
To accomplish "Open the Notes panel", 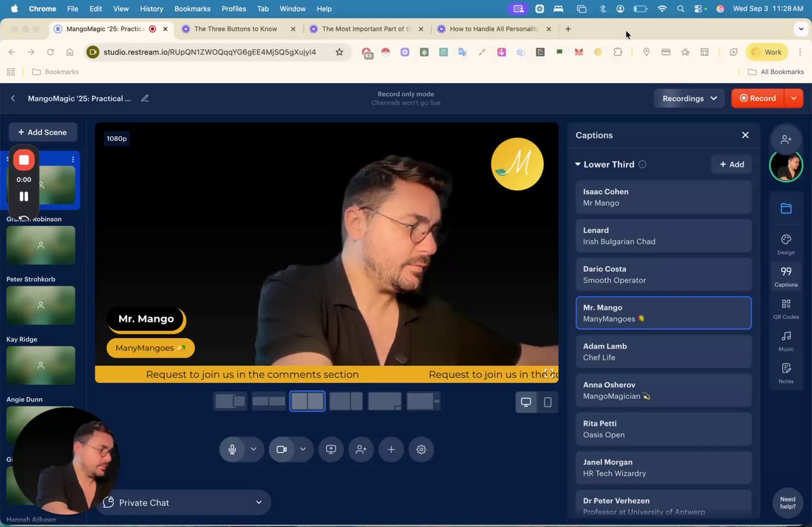I will click(786, 374).
